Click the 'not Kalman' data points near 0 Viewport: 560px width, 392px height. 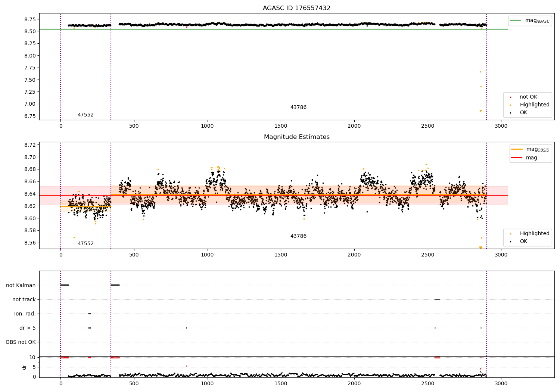(x=65, y=285)
